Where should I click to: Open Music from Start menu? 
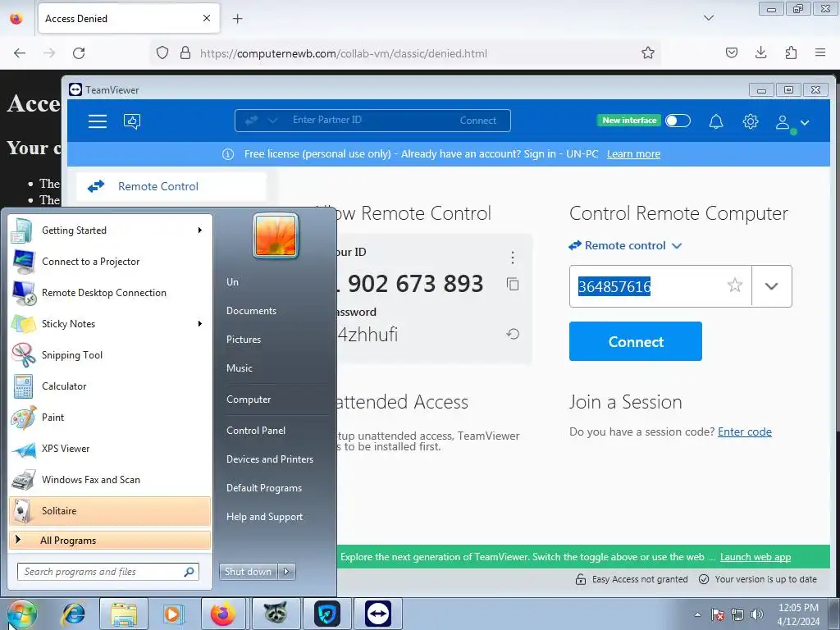[x=240, y=368]
